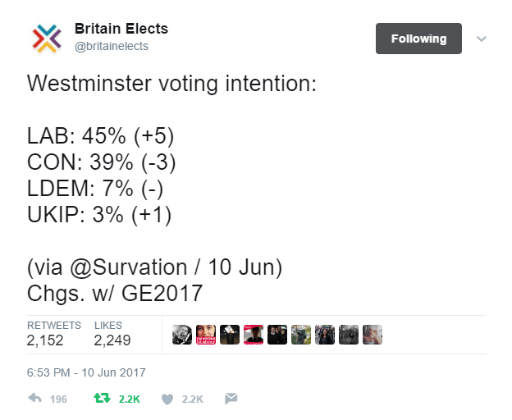
Task: Toggle the Following button
Action: tap(418, 39)
